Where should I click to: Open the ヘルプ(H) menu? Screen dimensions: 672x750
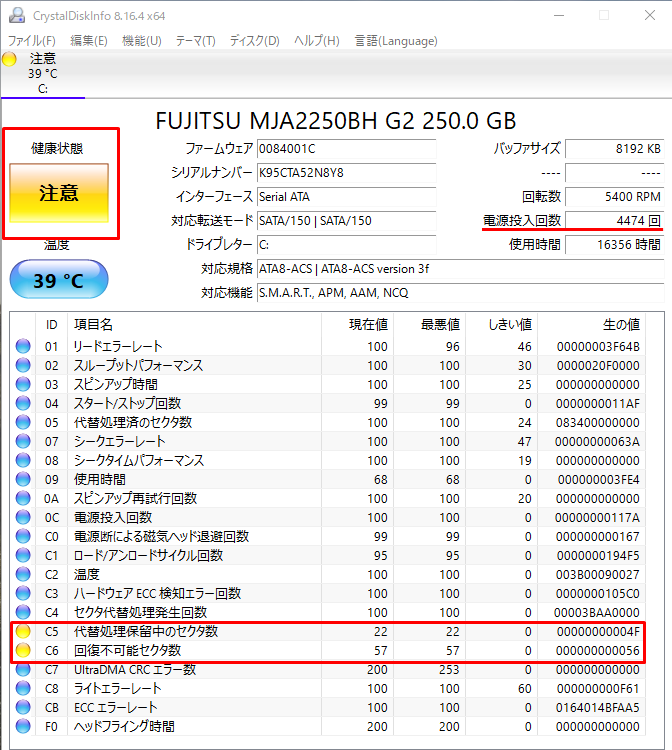(317, 41)
